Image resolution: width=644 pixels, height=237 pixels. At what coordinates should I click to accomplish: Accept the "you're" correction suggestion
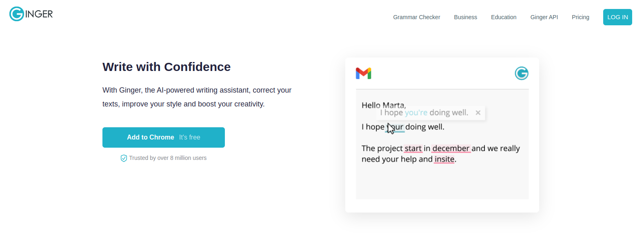(416, 113)
